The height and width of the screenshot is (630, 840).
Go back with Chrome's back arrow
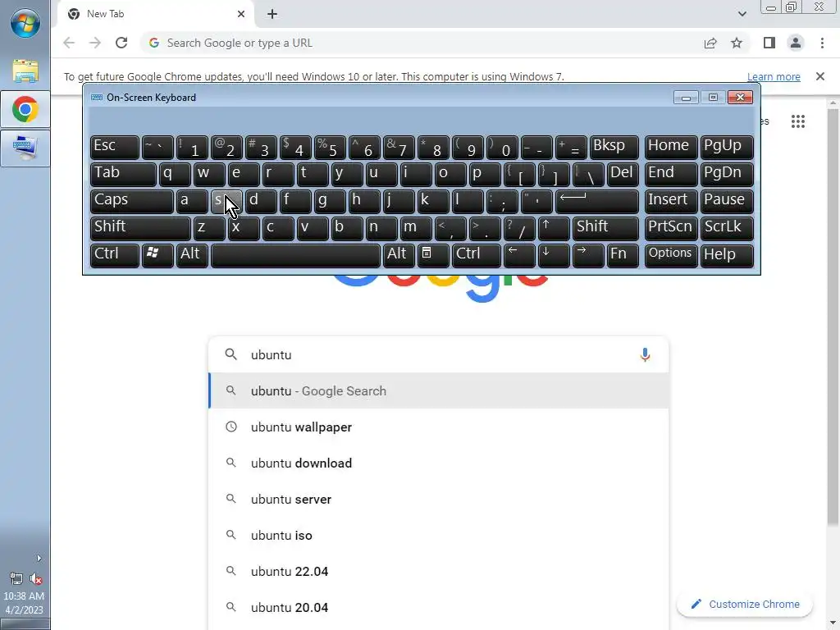[69, 43]
